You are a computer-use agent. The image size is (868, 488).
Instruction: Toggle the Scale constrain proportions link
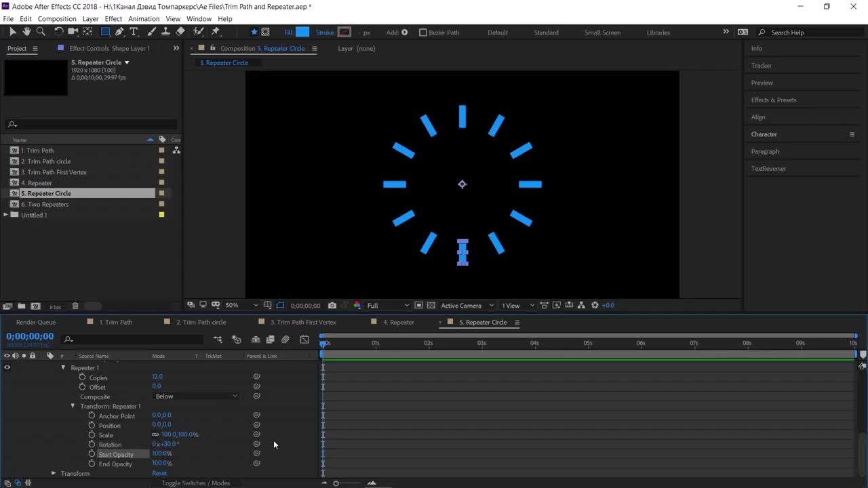(x=155, y=434)
